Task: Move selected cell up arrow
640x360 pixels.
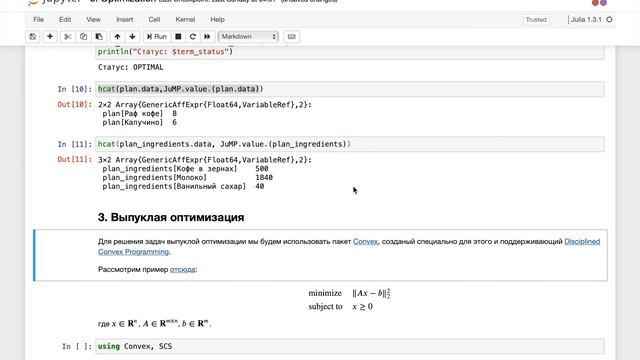Action: [x=117, y=37]
